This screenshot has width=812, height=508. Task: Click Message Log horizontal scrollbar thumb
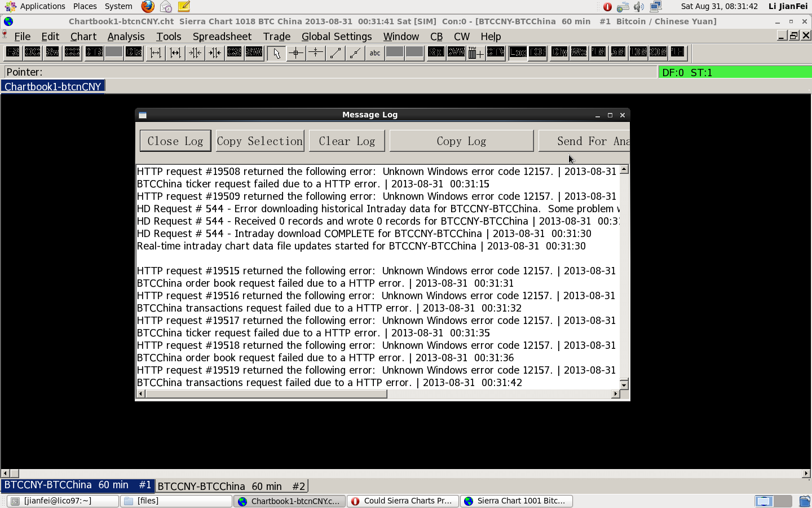click(266, 394)
